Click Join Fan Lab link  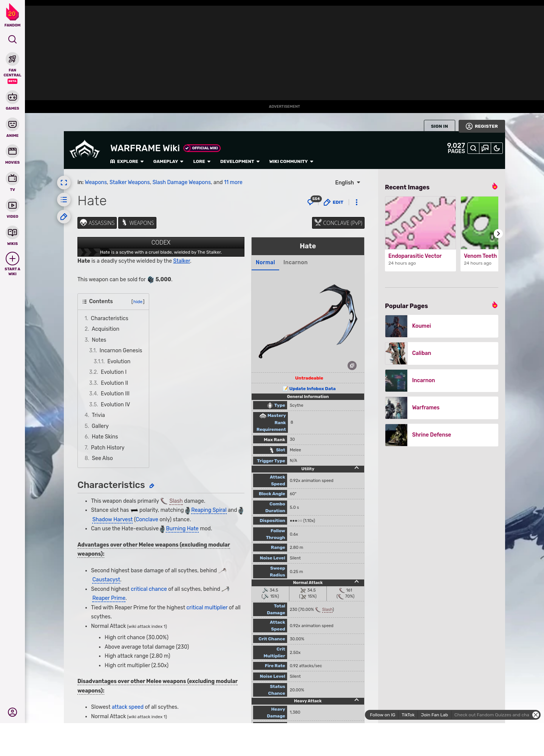434,715
